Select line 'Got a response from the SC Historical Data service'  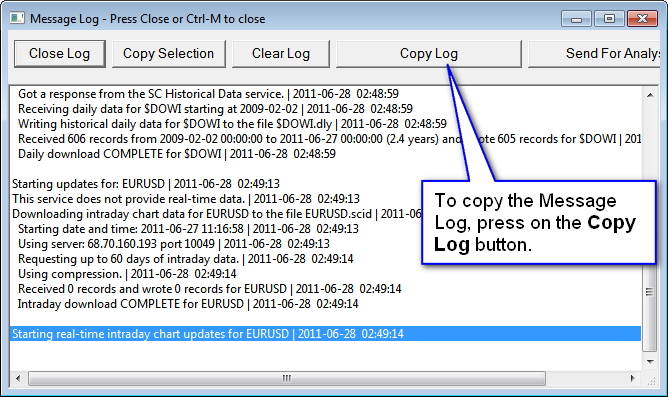208,94
